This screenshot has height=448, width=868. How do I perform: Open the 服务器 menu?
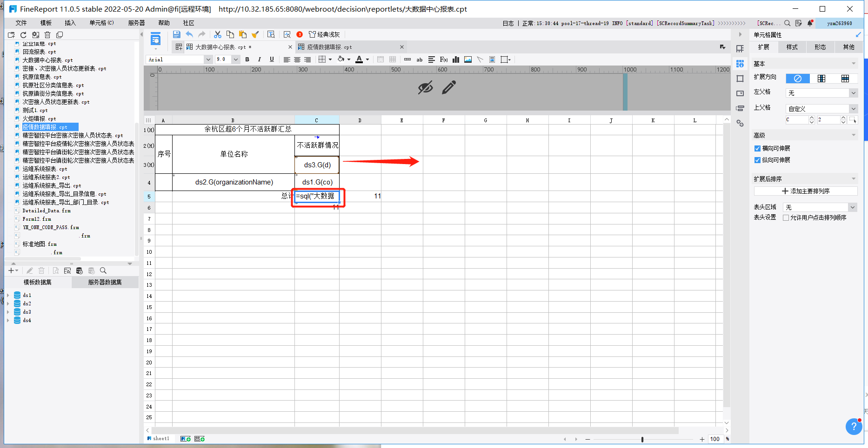(136, 23)
